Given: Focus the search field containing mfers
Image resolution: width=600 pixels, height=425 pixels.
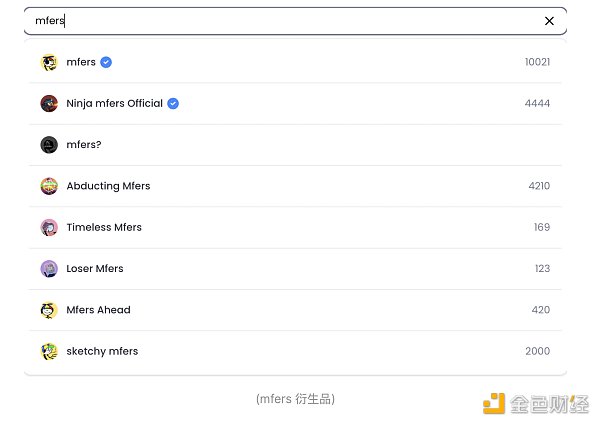Looking at the screenshot, I should [280, 21].
